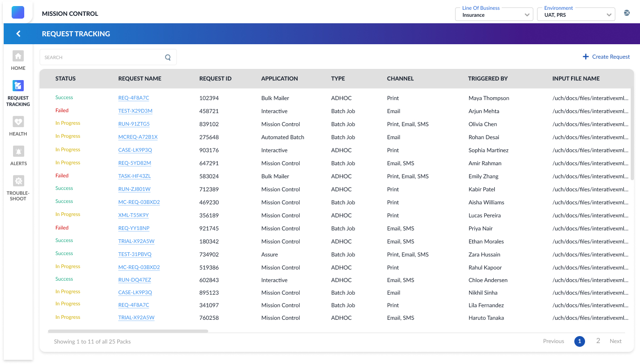Click the Mission Control app logo
Screen dimensions: 640x364
point(18,13)
